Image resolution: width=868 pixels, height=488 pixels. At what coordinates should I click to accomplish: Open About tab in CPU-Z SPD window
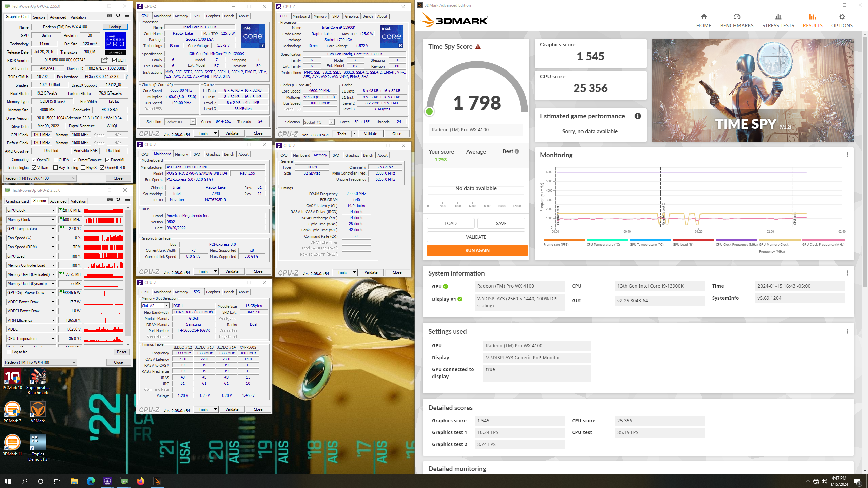[243, 292]
